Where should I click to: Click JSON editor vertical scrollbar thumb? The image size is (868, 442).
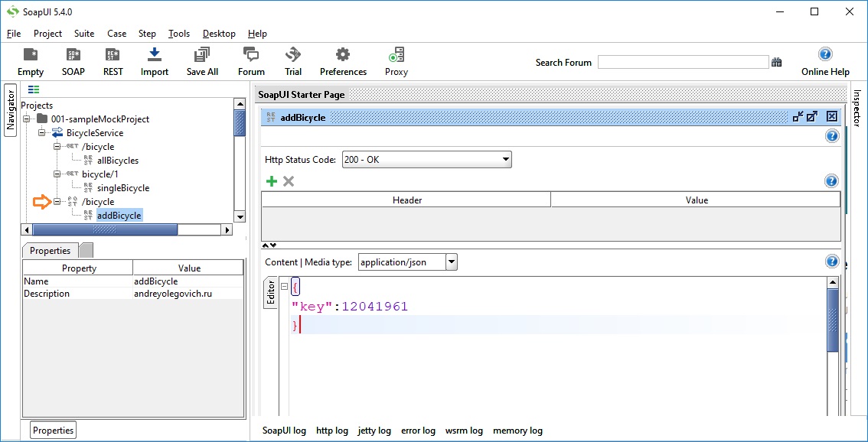tap(833, 320)
